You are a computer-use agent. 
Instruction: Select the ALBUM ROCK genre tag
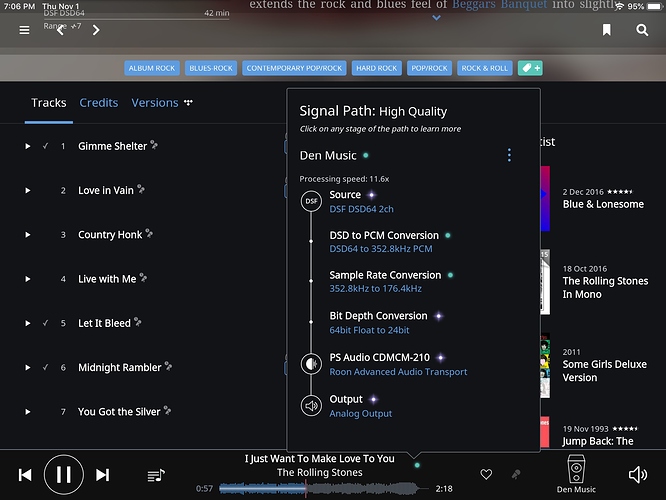(x=152, y=68)
